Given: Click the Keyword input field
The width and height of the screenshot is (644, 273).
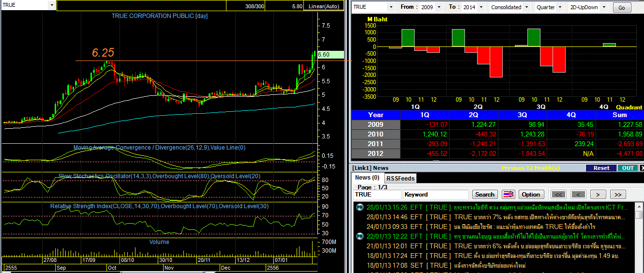Looking at the screenshot, I should (435, 194).
